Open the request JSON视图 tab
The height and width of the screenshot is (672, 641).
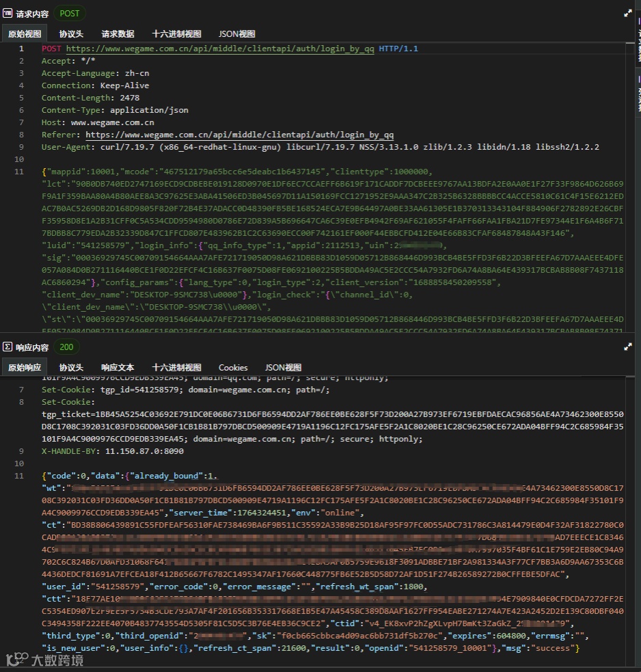237,34
